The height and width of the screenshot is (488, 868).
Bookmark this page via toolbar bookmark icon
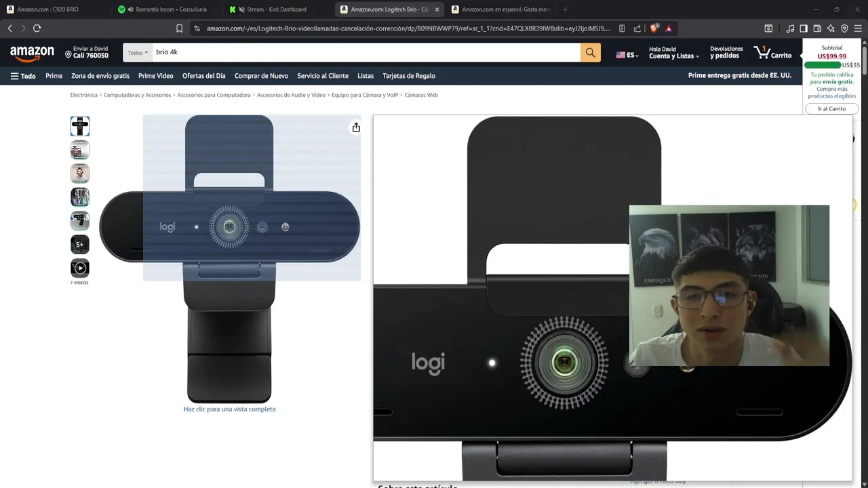point(179,28)
